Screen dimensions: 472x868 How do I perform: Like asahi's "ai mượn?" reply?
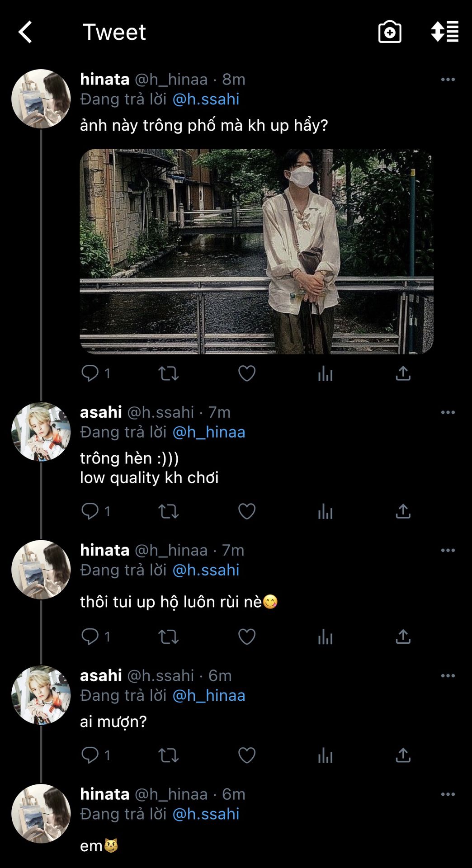tap(247, 755)
